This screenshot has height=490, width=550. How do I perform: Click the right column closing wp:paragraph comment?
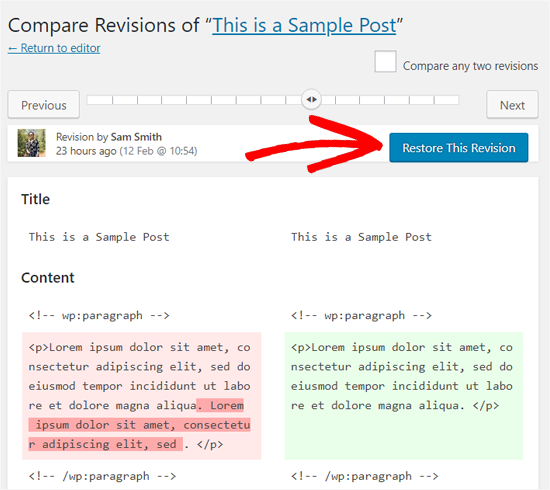tap(364, 476)
